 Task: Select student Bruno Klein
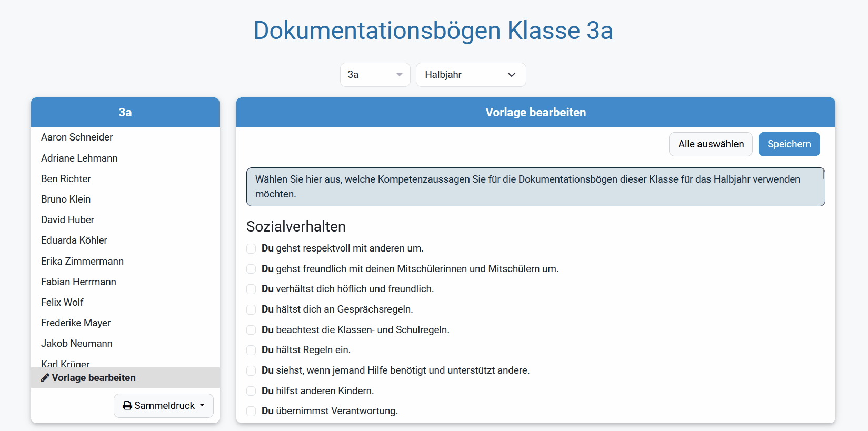click(x=125, y=199)
